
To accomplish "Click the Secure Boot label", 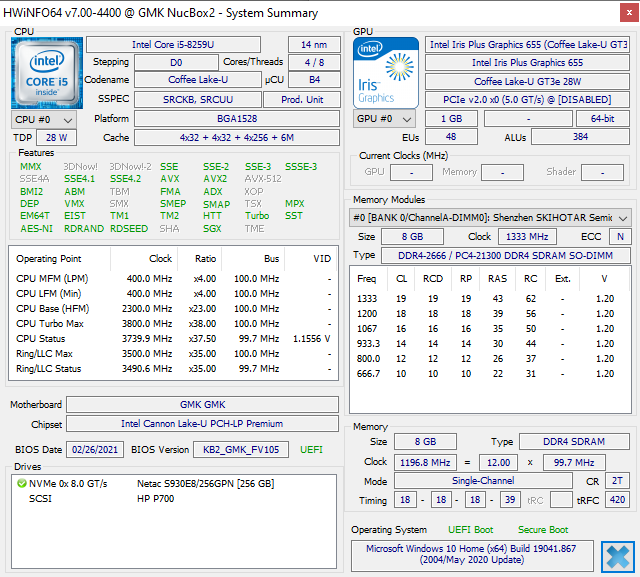I will [x=543, y=530].
